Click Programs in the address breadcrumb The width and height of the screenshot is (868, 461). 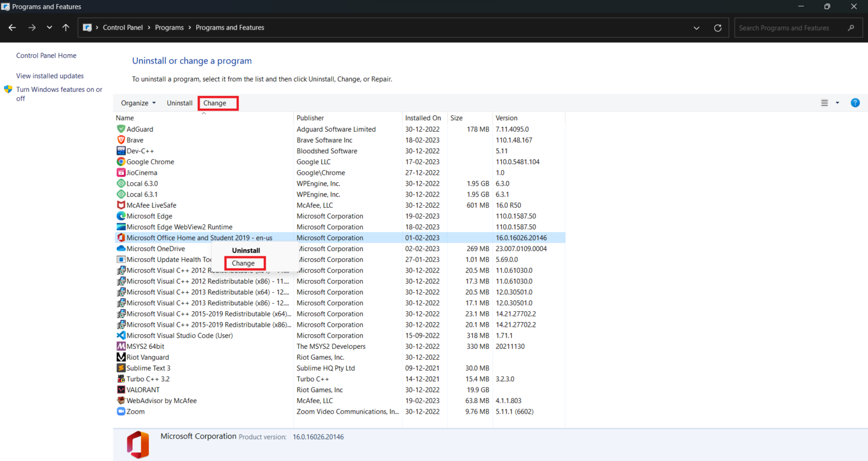tap(170, 28)
